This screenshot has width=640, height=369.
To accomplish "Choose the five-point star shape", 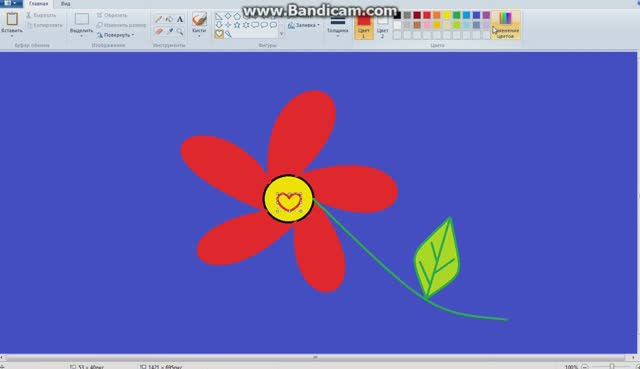I will point(237,25).
